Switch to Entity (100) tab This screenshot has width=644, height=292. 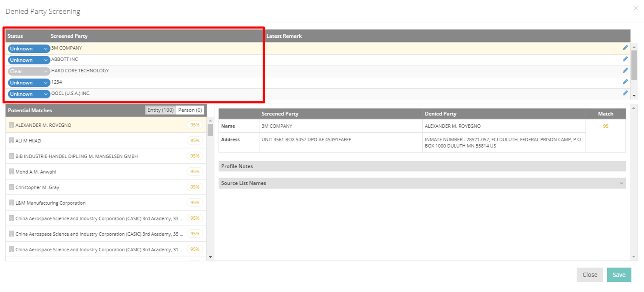pos(160,110)
